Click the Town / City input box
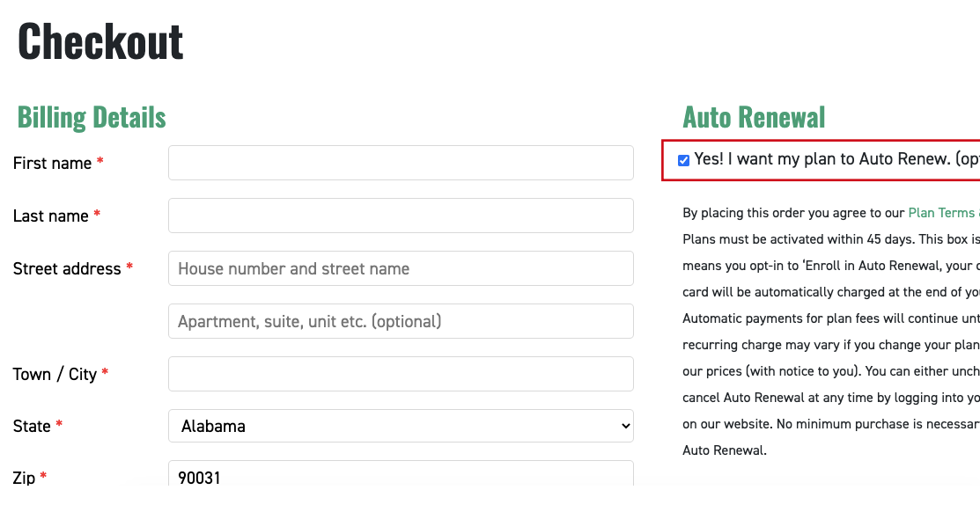 (x=401, y=374)
